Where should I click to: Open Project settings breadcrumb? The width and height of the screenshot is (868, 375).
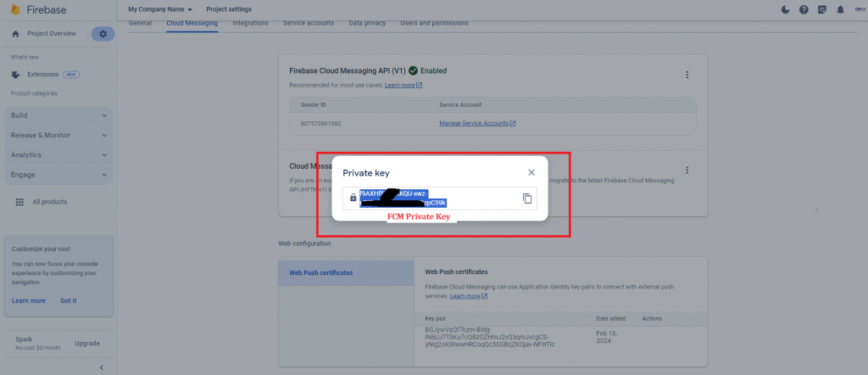click(x=229, y=9)
